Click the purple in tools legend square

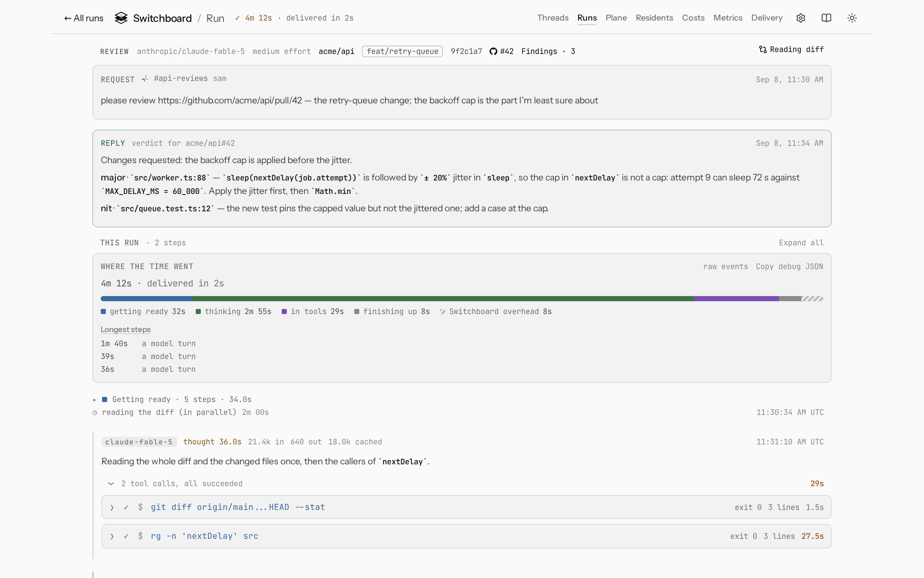tap(284, 311)
